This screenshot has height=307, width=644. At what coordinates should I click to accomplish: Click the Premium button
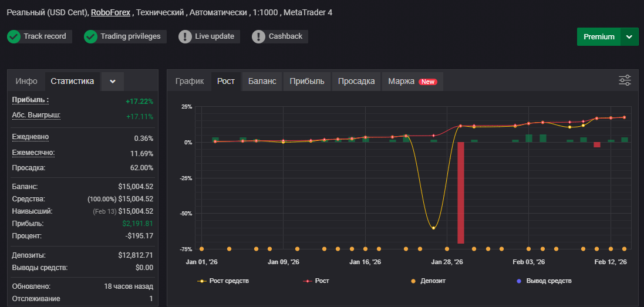tap(599, 37)
